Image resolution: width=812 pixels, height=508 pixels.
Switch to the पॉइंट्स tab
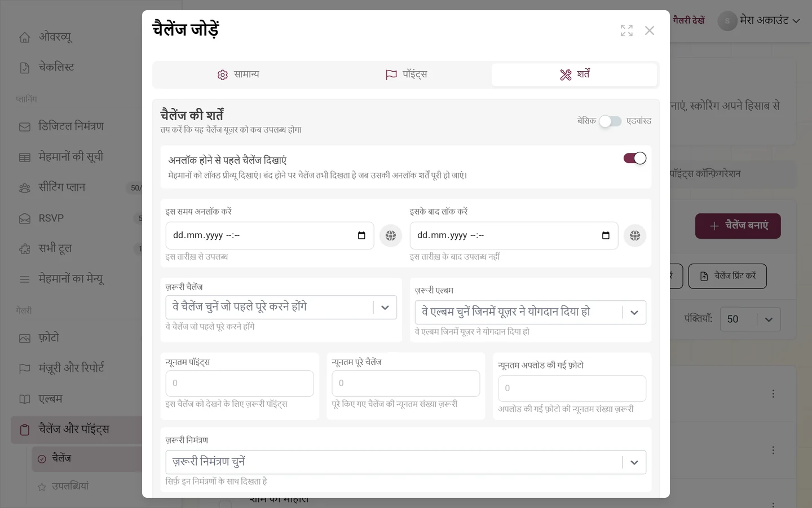pos(407,75)
